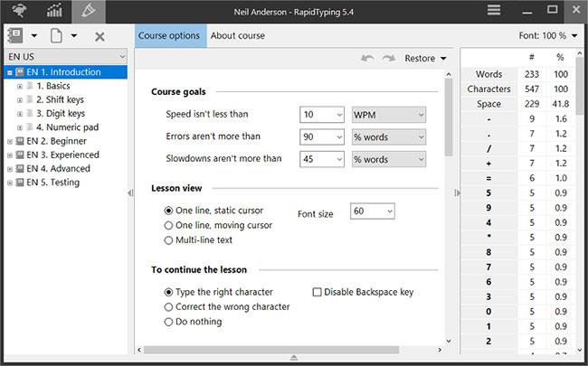
Task: Click the undo arrow icon
Action: point(367,59)
